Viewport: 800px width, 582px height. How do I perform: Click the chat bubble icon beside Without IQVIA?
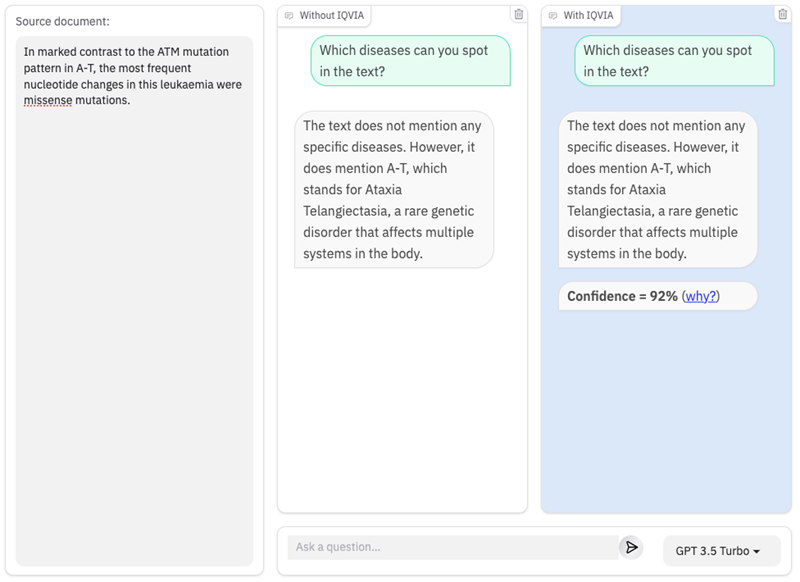[x=289, y=16]
